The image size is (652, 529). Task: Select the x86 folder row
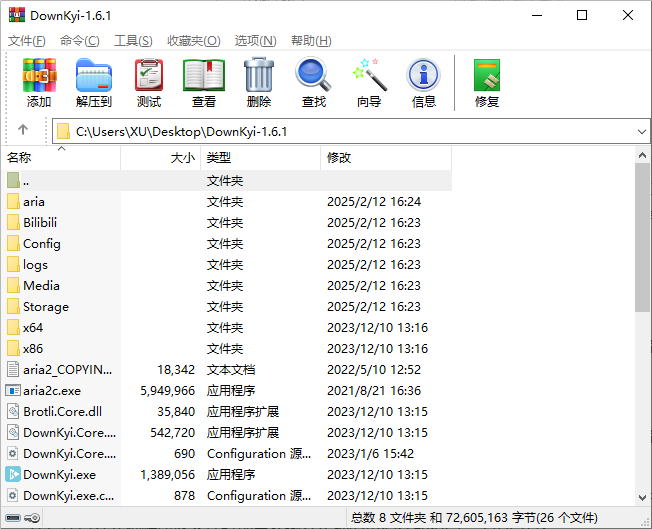[227, 349]
